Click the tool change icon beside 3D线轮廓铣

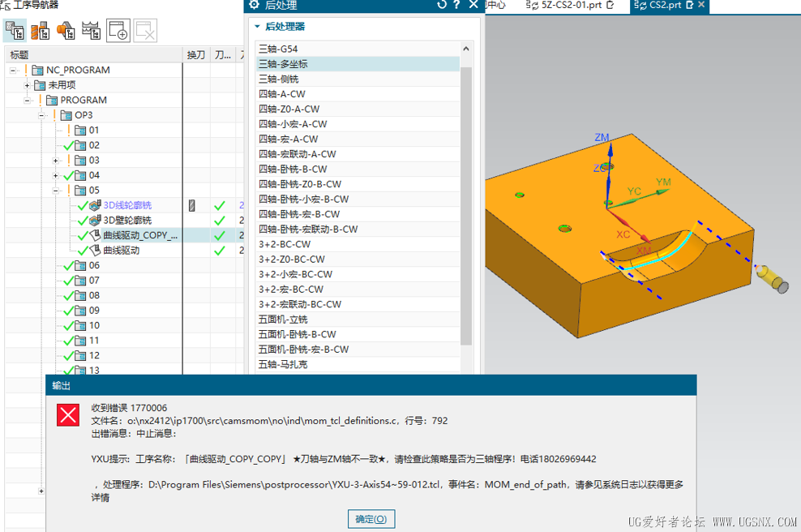coord(192,205)
